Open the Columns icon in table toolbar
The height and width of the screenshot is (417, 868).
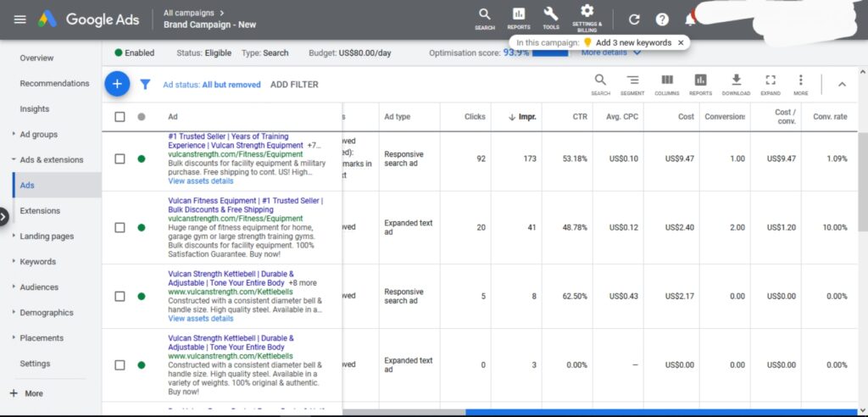(x=667, y=84)
